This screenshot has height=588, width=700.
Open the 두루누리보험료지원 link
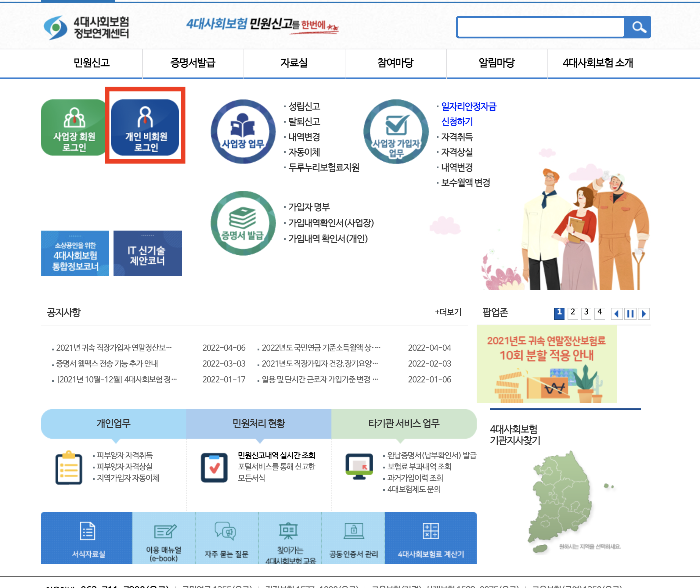[x=323, y=167]
